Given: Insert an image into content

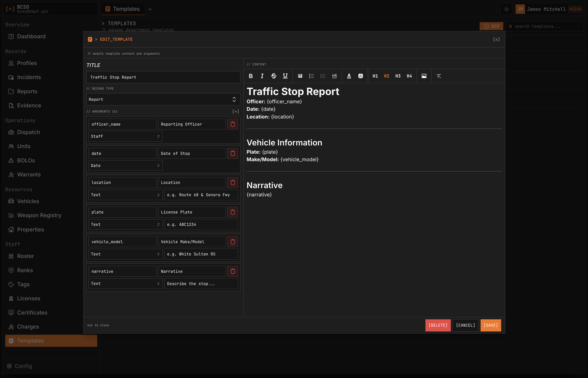Looking at the screenshot, I should 424,76.
